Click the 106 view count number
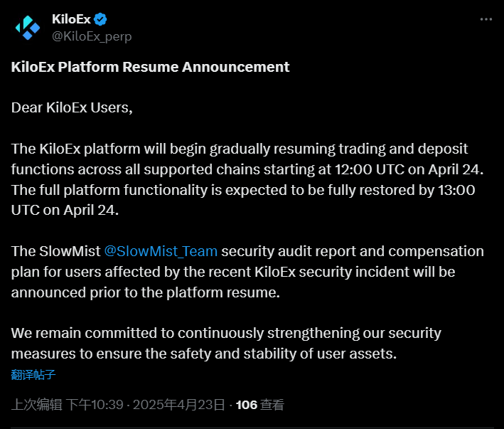This screenshot has height=429, width=504. pos(246,405)
